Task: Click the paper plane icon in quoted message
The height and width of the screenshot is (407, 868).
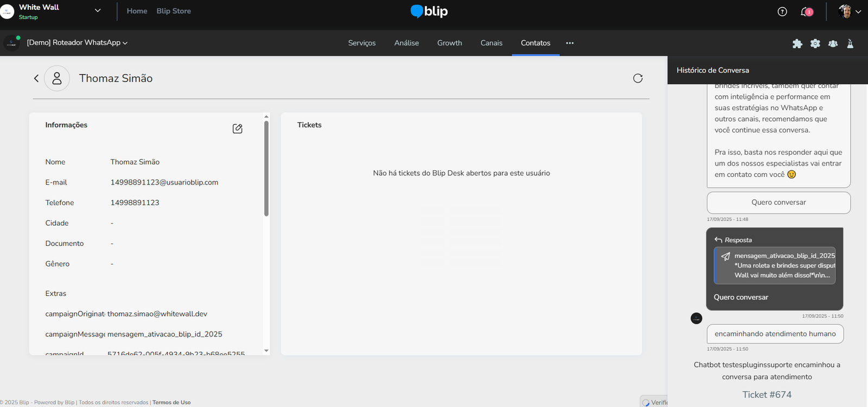Action: (725, 256)
